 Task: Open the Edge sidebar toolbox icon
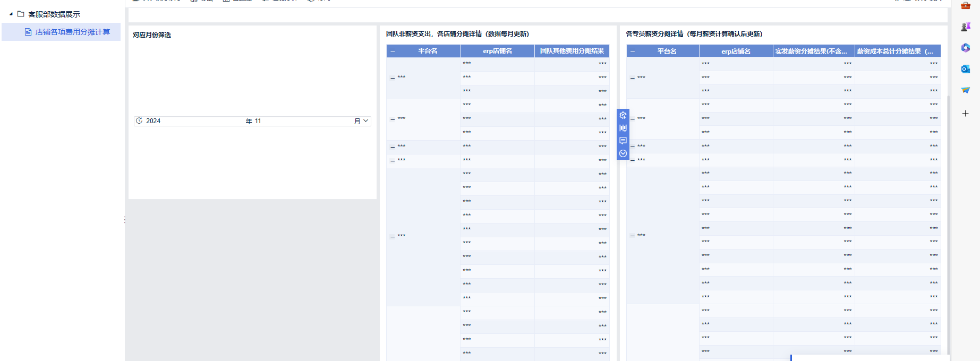pyautogui.click(x=966, y=5)
